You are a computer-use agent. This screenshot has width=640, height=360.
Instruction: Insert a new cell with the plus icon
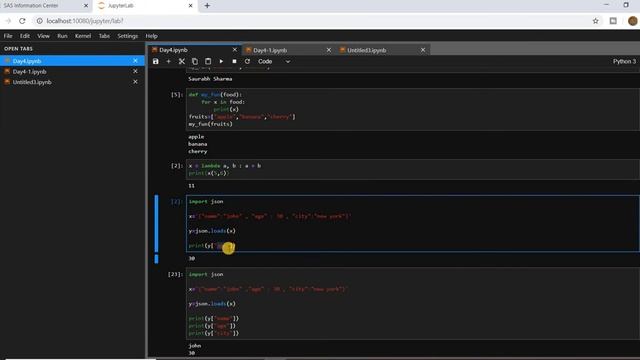click(169, 61)
